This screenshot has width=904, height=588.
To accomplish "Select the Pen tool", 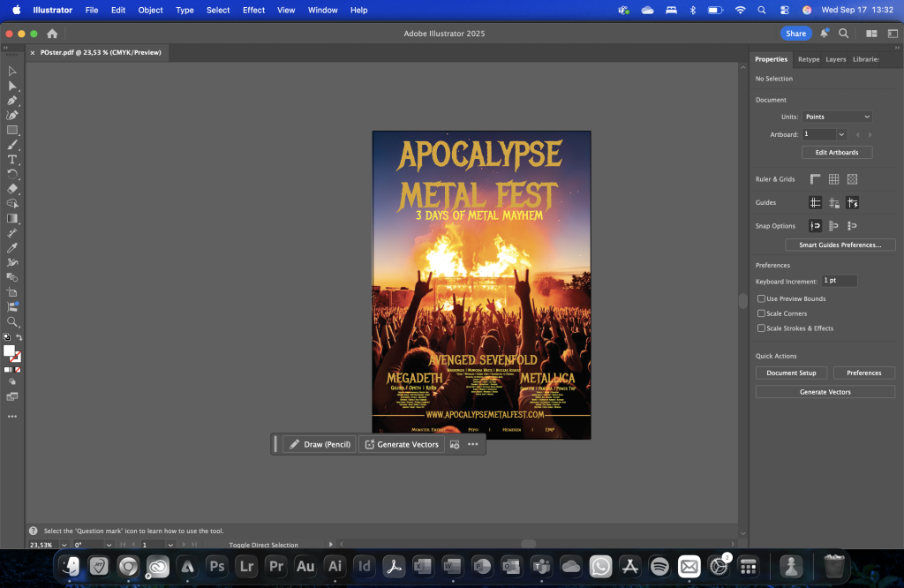I will (12, 101).
